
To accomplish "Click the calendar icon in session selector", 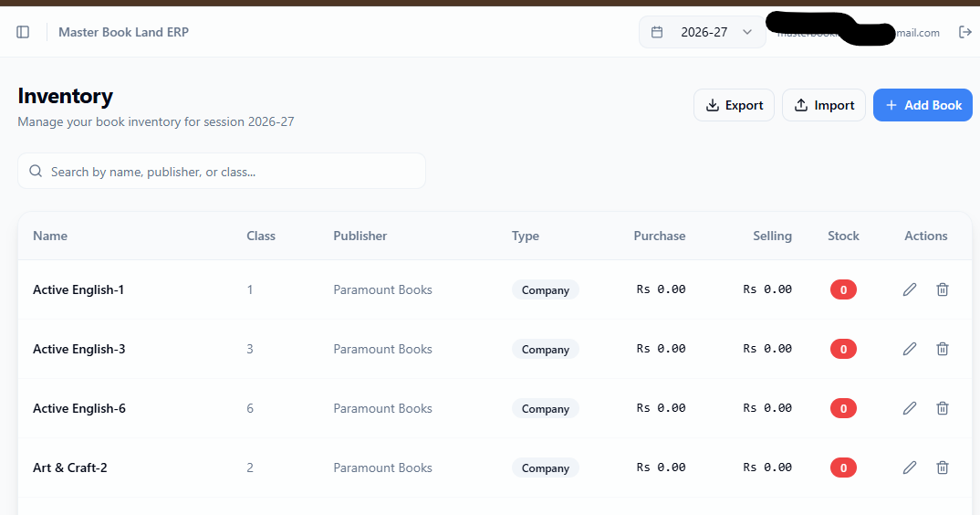I will point(657,32).
